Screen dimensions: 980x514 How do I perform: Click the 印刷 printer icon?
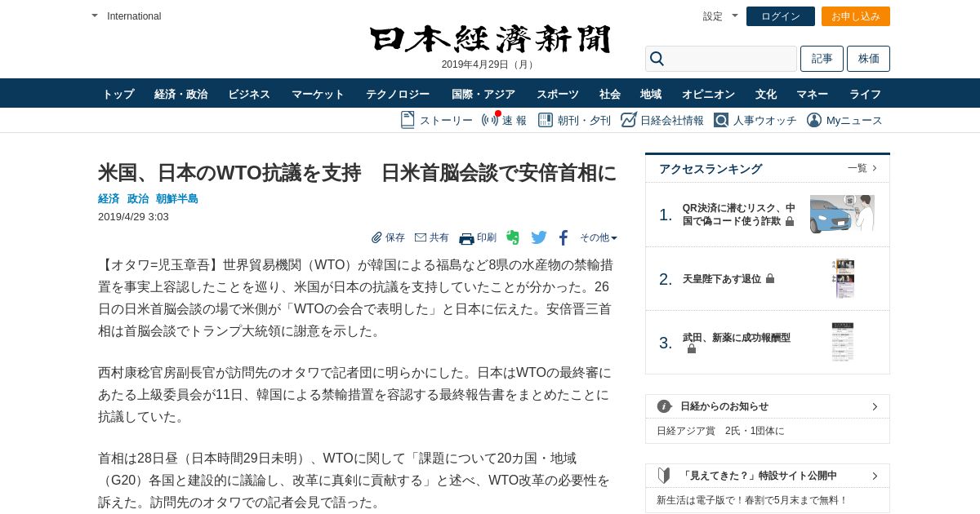coord(466,238)
